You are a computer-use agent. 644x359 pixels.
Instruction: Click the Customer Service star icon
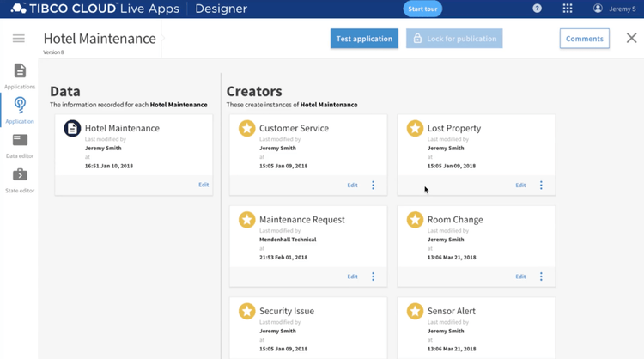click(246, 128)
